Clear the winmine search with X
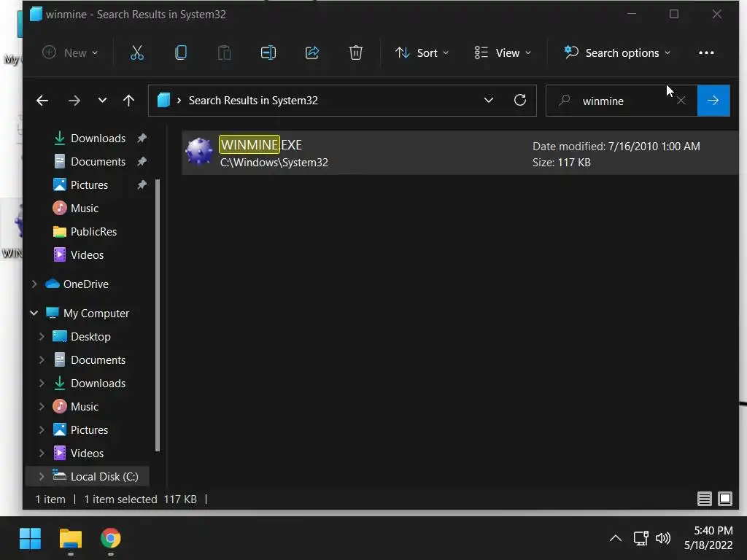This screenshot has width=747, height=560. 681,101
